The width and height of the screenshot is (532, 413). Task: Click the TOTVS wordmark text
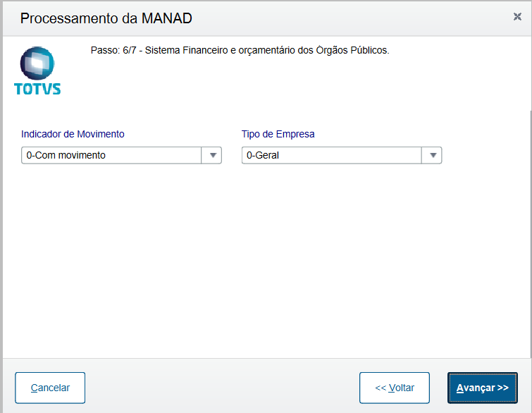pos(37,89)
